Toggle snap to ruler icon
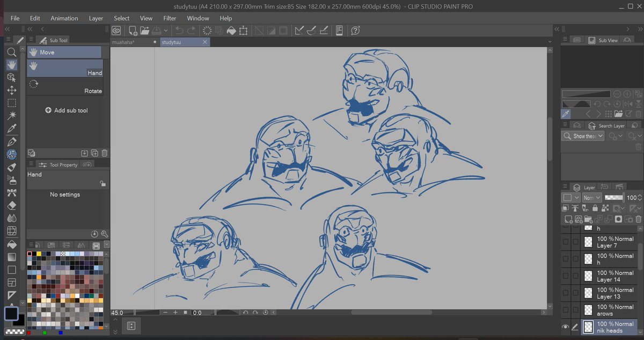Image resolution: width=644 pixels, height=340 pixels. 299,31
